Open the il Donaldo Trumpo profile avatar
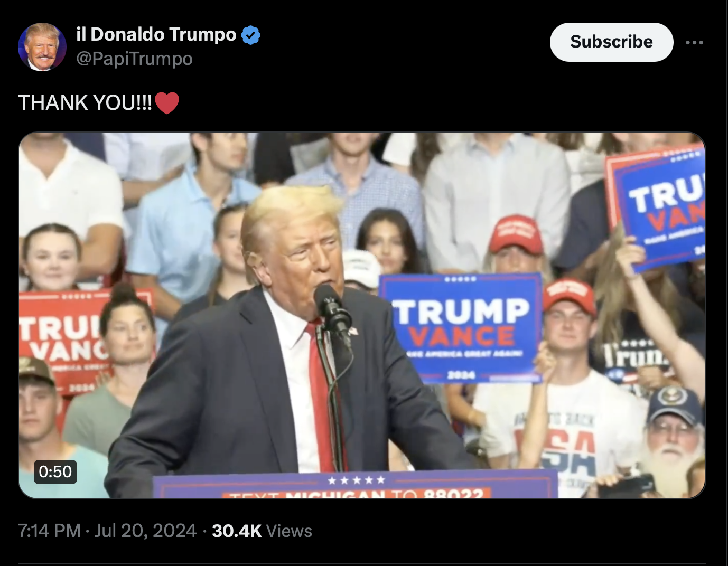Screen dimensions: 728x566 [42, 46]
